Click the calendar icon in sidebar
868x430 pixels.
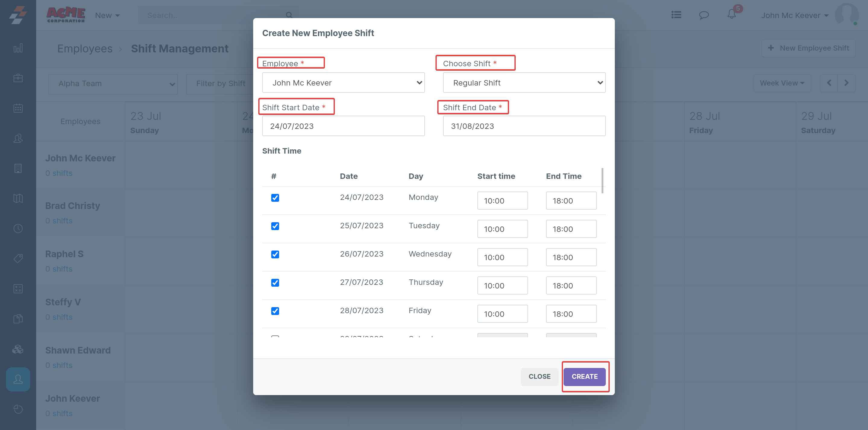tap(18, 108)
